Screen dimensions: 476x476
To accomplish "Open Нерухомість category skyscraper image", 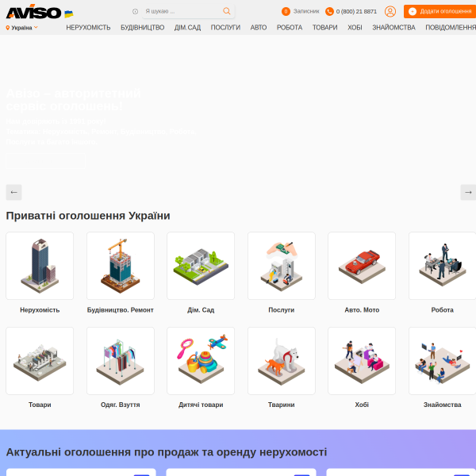I will pyautogui.click(x=40, y=266).
